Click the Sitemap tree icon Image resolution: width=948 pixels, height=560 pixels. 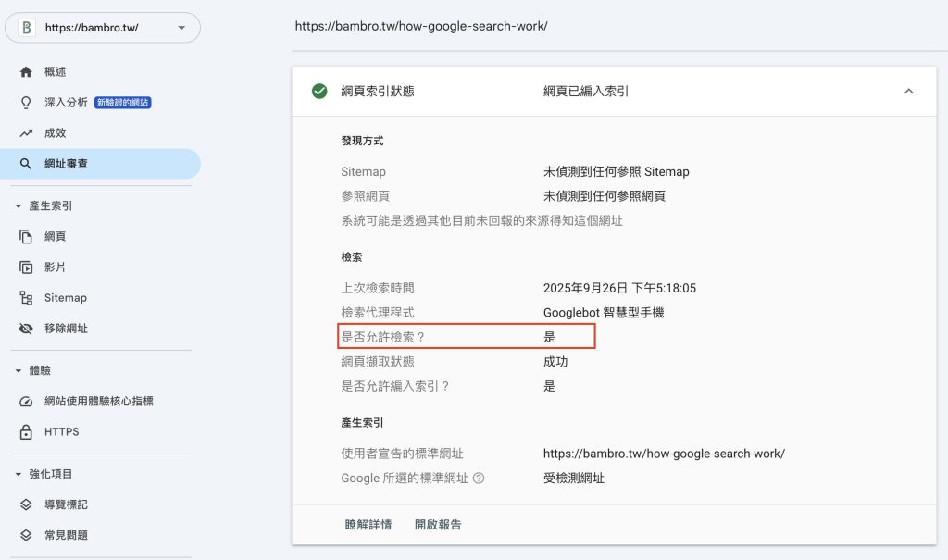26,298
